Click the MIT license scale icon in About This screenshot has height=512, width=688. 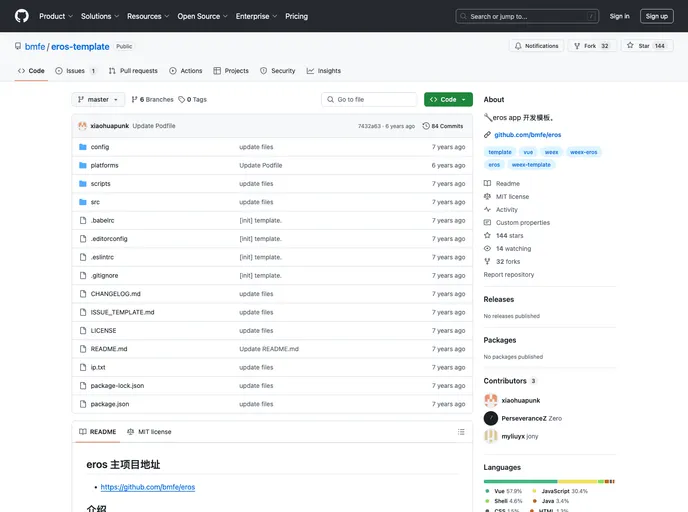coord(487,197)
